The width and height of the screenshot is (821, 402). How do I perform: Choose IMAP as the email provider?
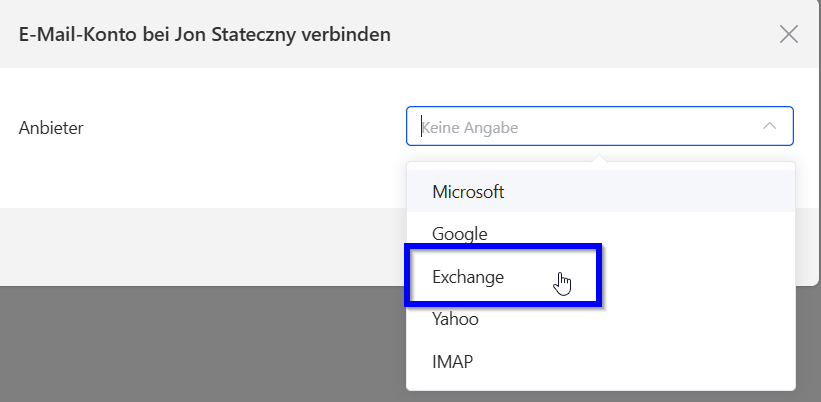[x=452, y=362]
